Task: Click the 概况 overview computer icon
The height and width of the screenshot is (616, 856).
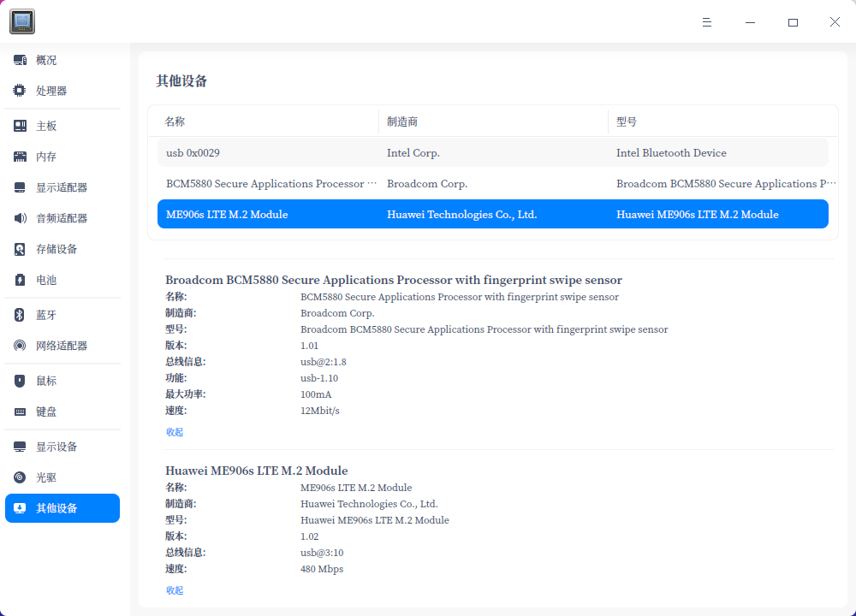Action: point(21,60)
